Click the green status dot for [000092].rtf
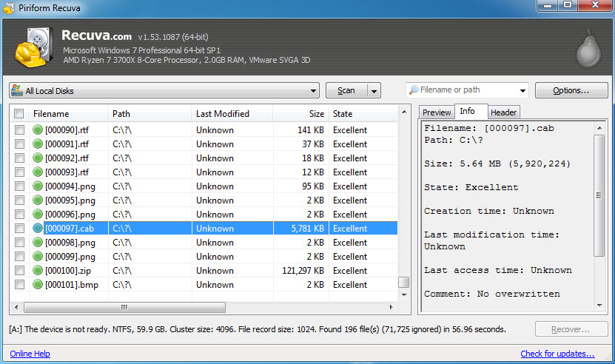This screenshot has height=364, width=615. (38, 158)
